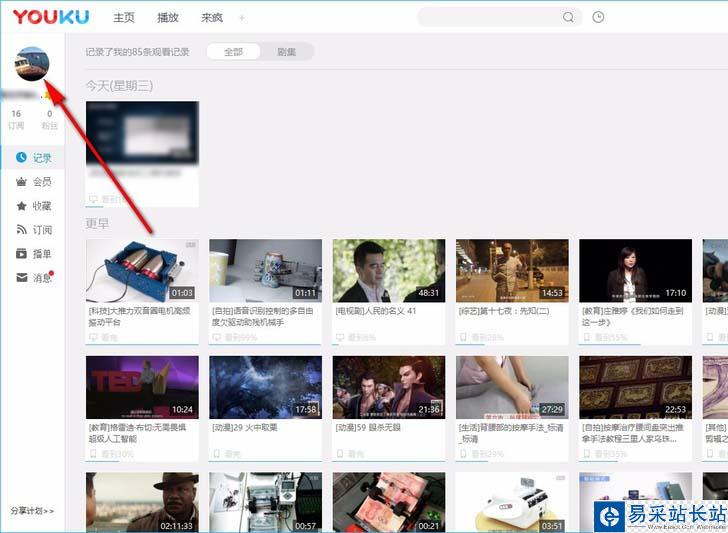Open 收藏 favorites in sidebar
This screenshot has width=728, height=533.
(32, 206)
